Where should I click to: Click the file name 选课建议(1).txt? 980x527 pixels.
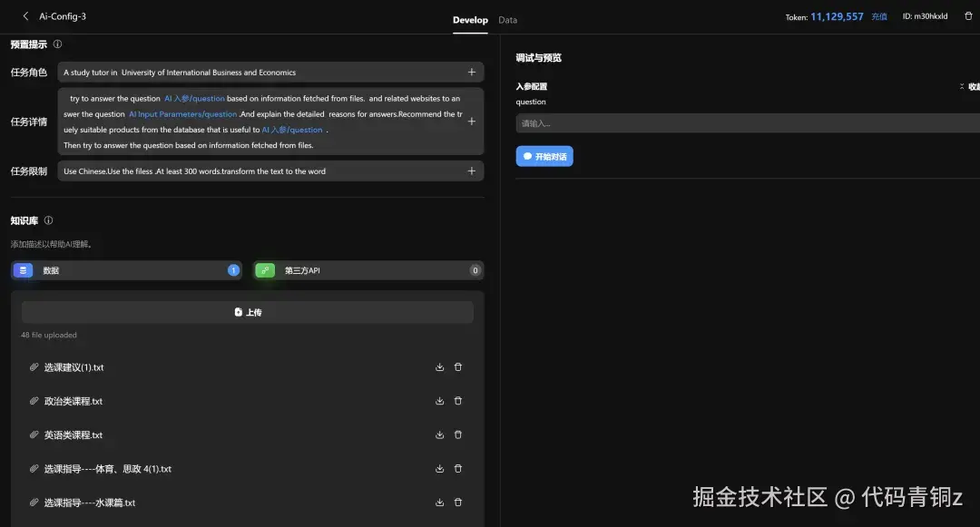click(73, 367)
